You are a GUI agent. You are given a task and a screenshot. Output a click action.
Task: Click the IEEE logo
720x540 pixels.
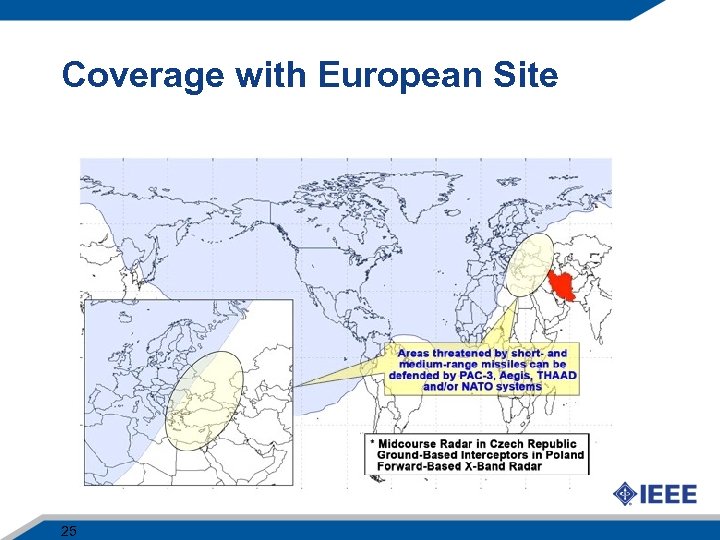[x=655, y=494]
